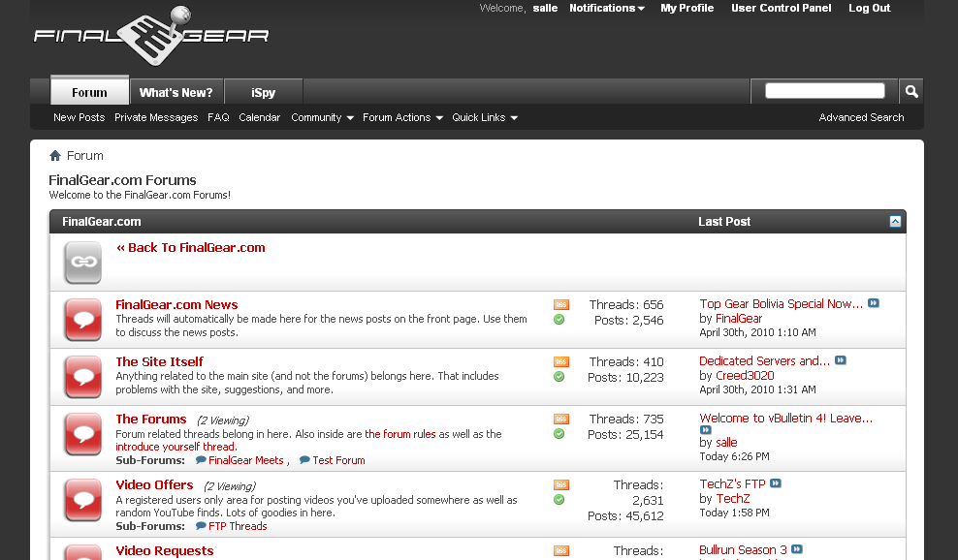The height and width of the screenshot is (560, 958).
Task: Click Forum breadcrumb text
Action: click(85, 156)
